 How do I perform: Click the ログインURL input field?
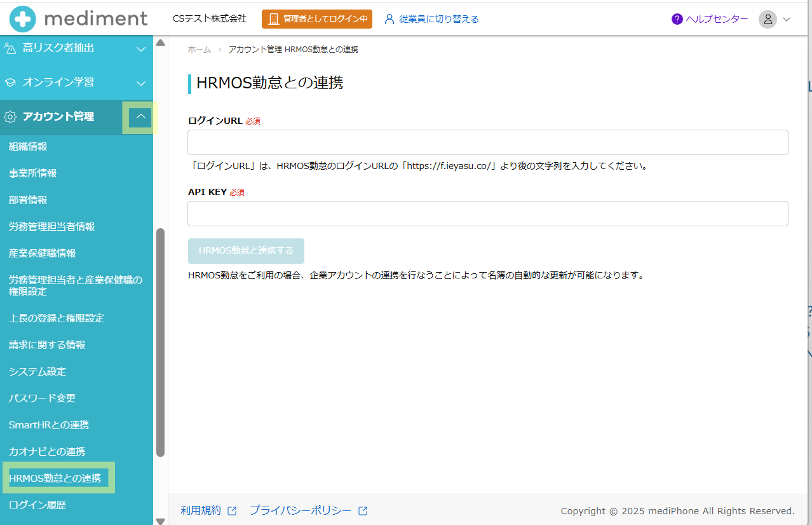(487, 142)
